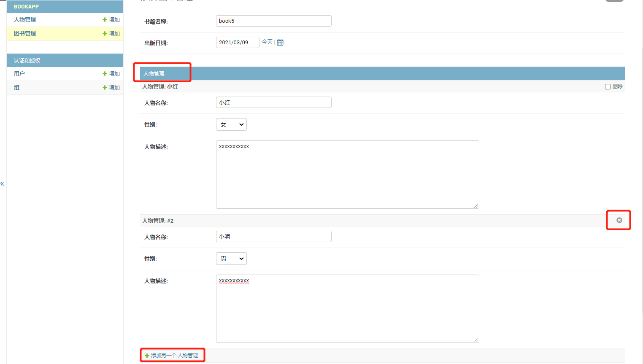Click 增加 next to 图书管理 in sidebar
The image size is (643, 364).
(x=111, y=33)
